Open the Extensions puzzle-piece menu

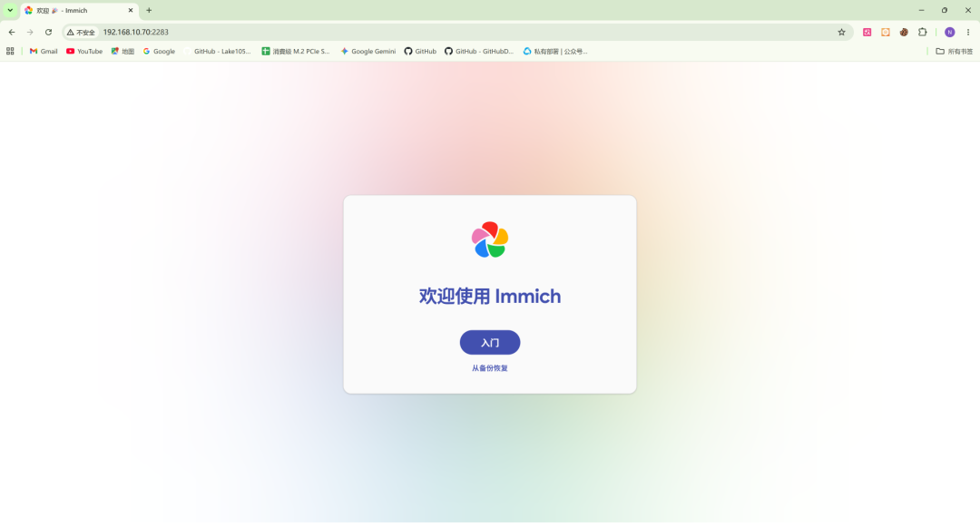(923, 32)
